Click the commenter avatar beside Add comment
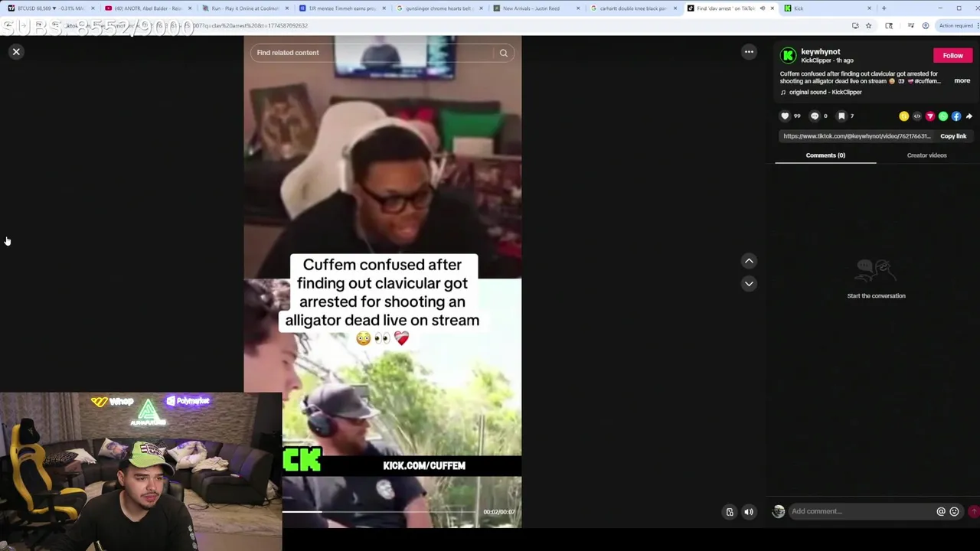 [779, 511]
